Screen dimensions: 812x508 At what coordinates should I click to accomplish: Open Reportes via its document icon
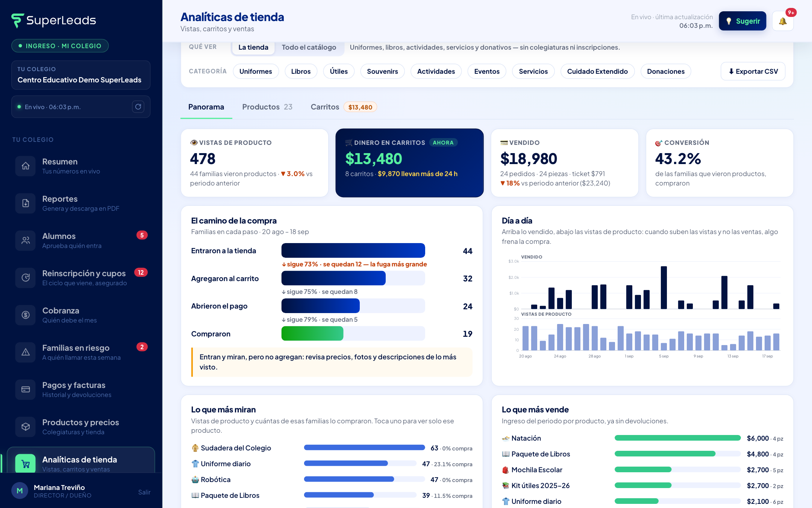click(x=26, y=203)
